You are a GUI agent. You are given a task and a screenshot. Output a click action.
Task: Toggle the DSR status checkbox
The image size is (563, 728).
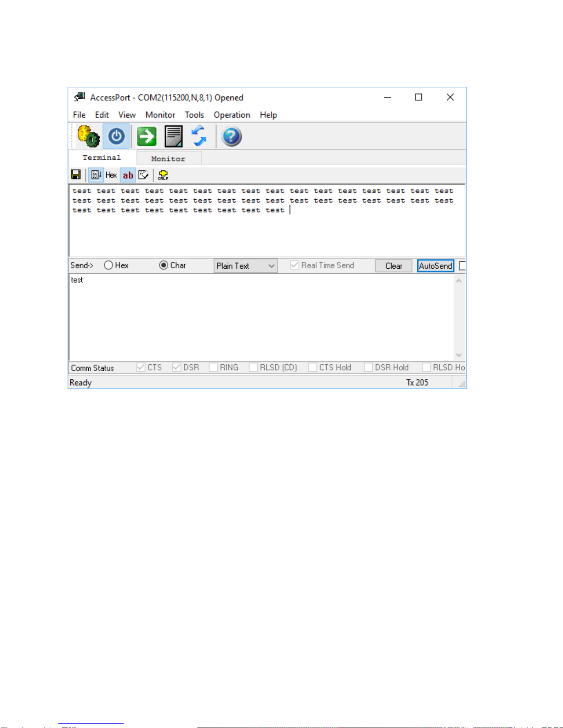point(176,367)
